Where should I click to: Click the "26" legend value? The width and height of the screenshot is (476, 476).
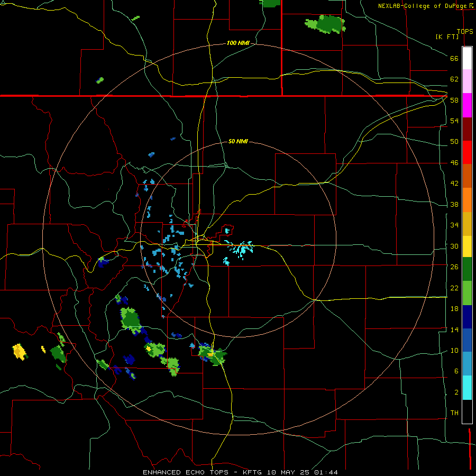pyautogui.click(x=454, y=267)
